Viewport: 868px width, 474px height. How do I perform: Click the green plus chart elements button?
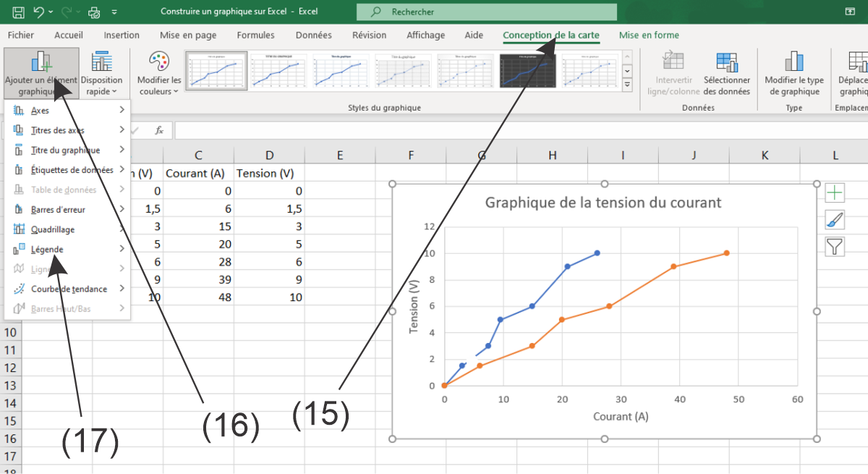point(835,192)
